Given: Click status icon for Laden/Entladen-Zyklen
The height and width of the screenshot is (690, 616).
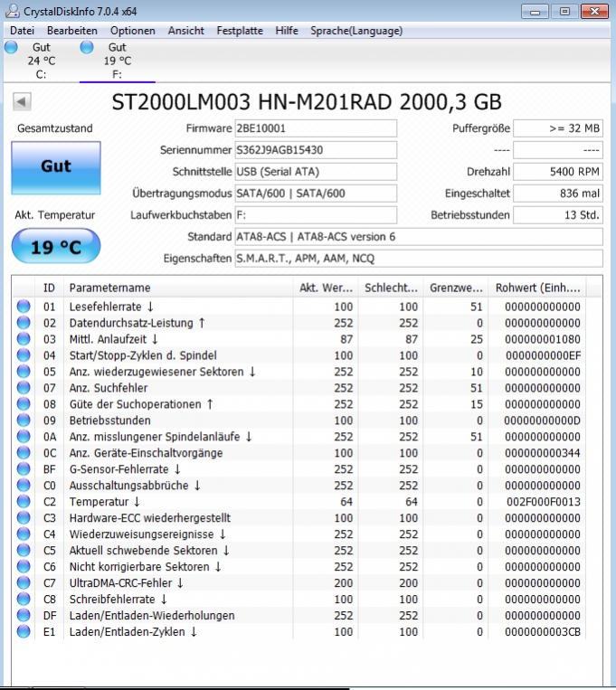Looking at the screenshot, I should (24, 632).
